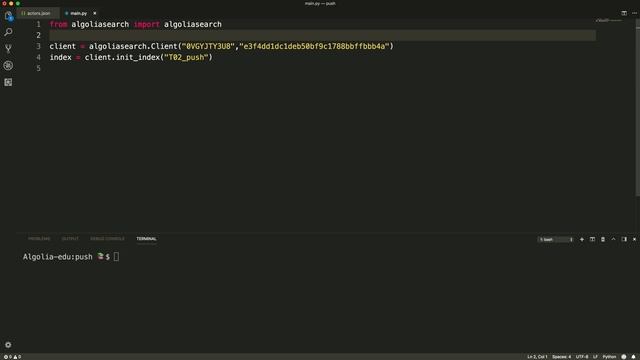Click the client variable on line 3

point(62,47)
